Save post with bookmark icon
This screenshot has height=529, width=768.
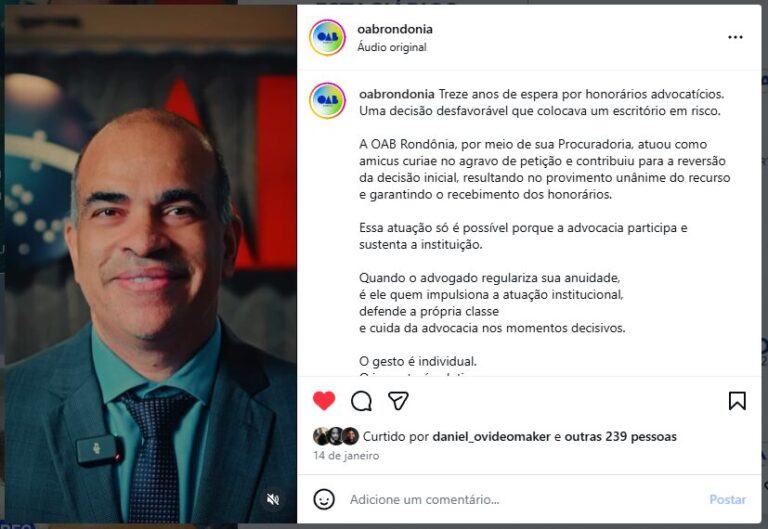coord(737,401)
